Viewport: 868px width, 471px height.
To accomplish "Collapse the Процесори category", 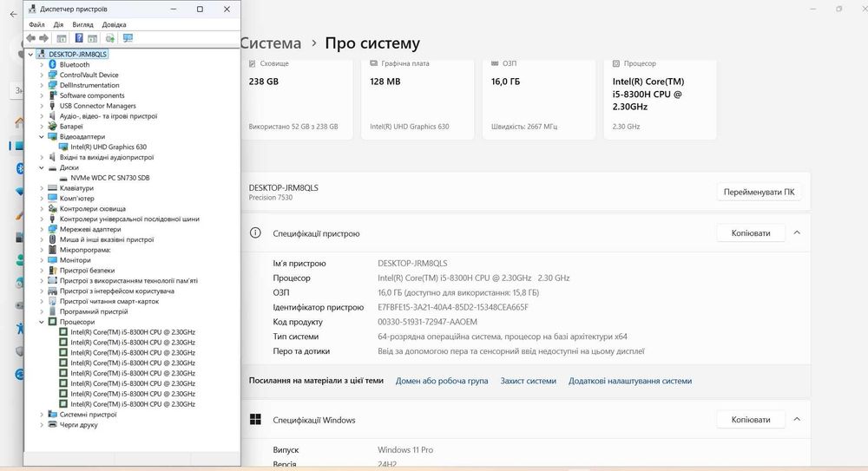I will 42,322.
